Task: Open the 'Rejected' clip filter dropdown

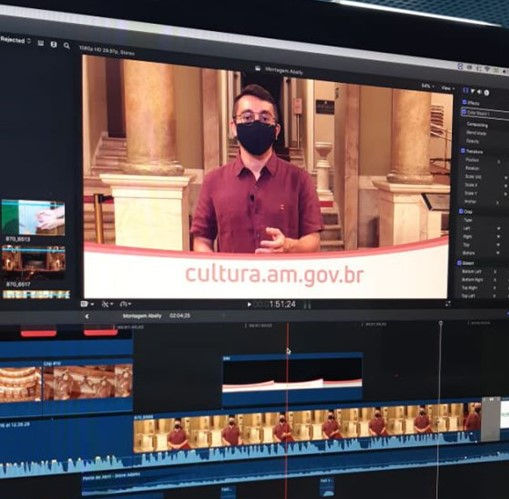Action: [15, 40]
